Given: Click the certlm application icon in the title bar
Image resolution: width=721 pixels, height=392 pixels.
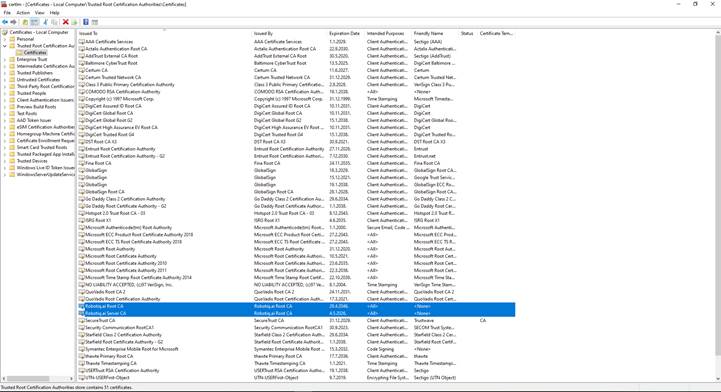Looking at the screenshot, I should coord(4,4).
